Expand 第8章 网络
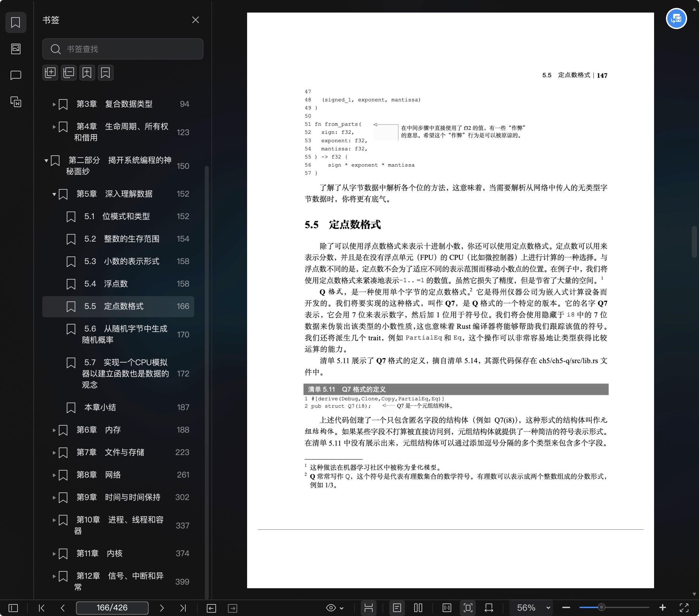Screen dimensions: 699x616 (x=54, y=475)
